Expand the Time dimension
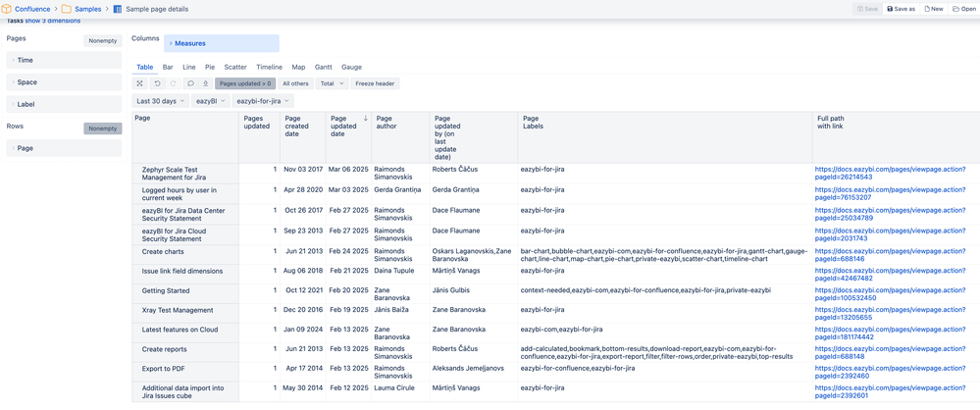Screen dimensions: 980x410 (x=65, y=61)
